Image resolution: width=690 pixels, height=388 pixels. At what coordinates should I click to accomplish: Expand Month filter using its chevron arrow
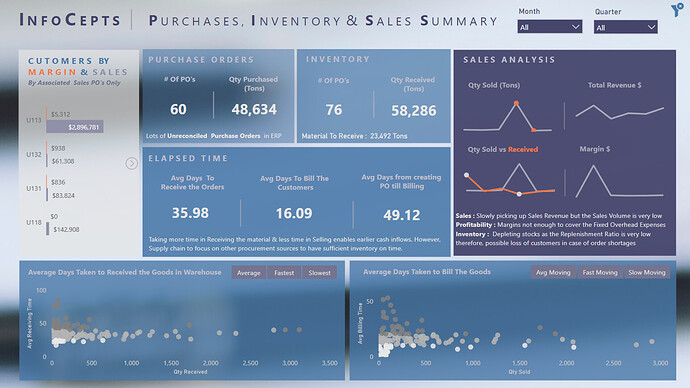(575, 27)
